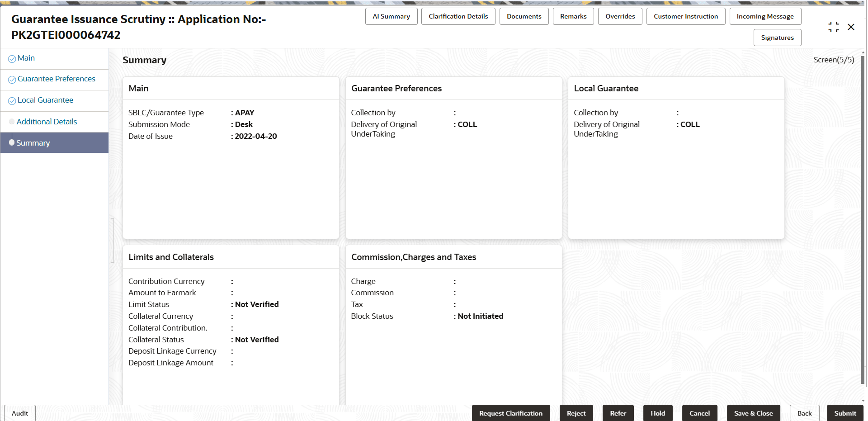The width and height of the screenshot is (868, 421).
Task: Open the Local Guarantee summary tile
Action: point(676,158)
